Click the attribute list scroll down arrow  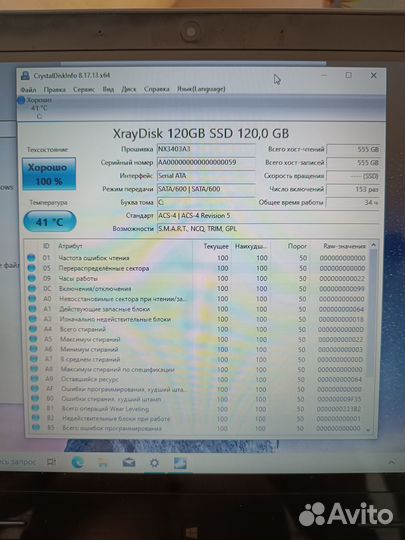[368, 430]
